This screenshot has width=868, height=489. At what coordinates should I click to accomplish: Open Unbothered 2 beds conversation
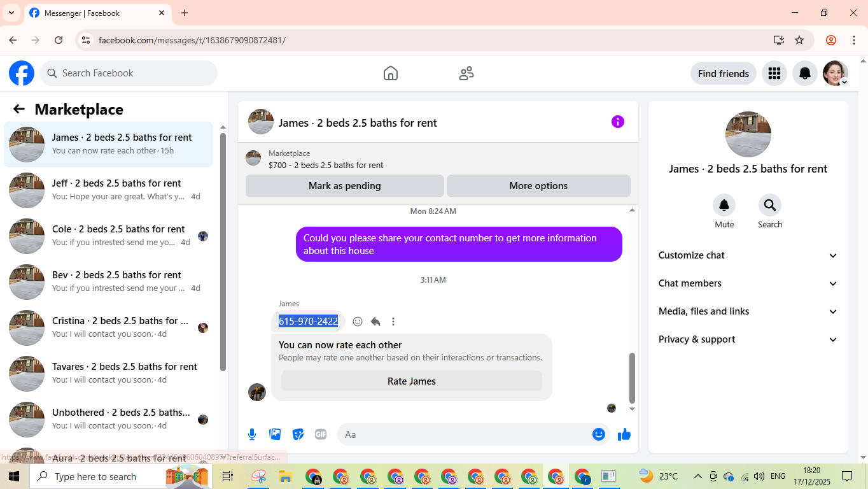point(109,420)
